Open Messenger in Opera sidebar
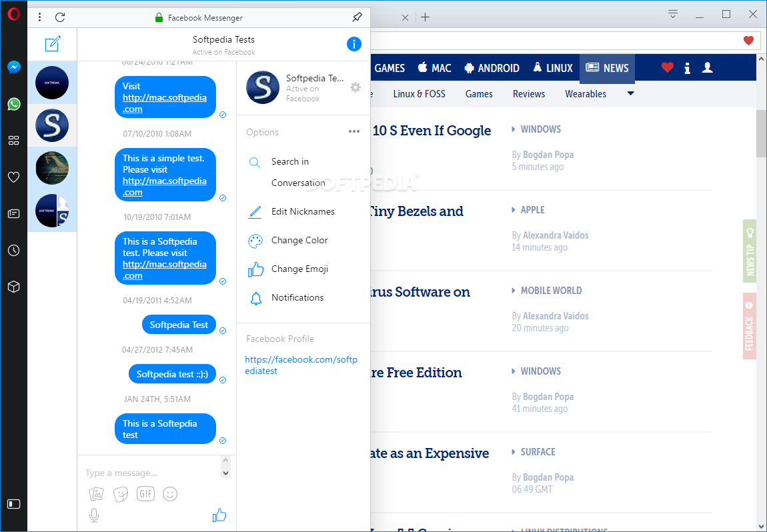The image size is (767, 532). (14, 67)
